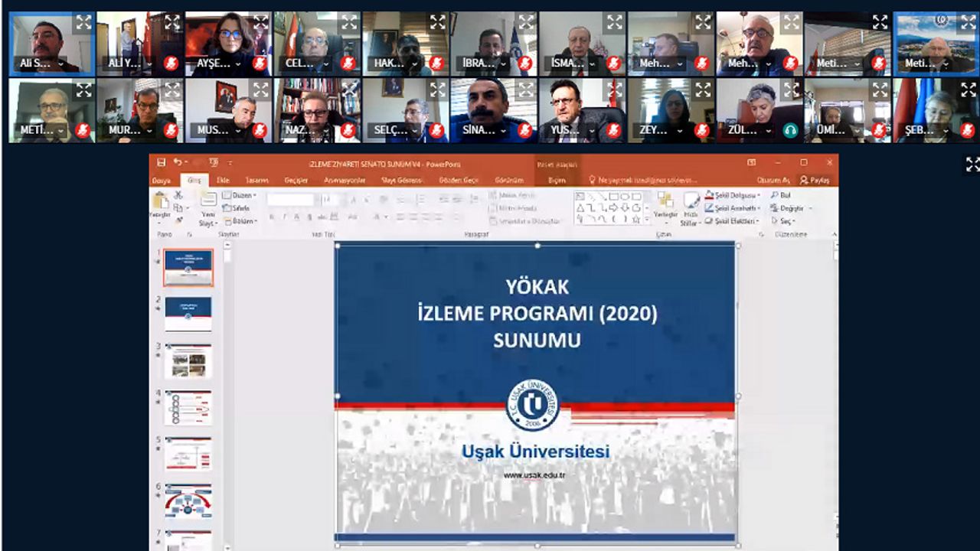Click headset icon on ZÜL... tile
Viewport: 980px width, 551px height.
click(x=791, y=131)
